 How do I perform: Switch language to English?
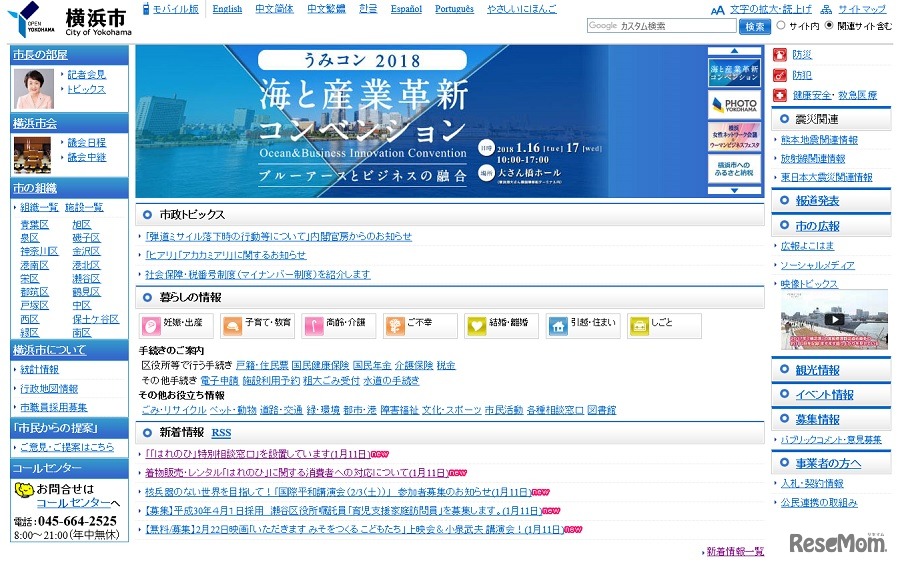point(227,9)
